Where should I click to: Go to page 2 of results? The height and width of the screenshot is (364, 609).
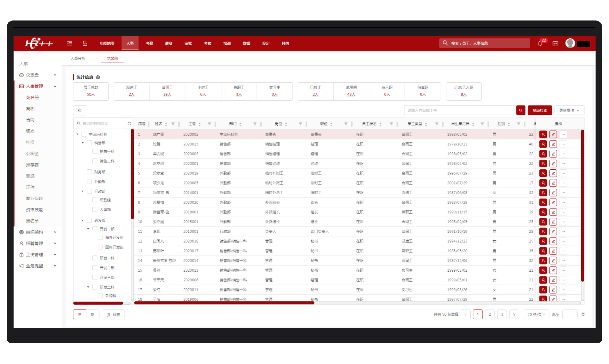coord(490,314)
